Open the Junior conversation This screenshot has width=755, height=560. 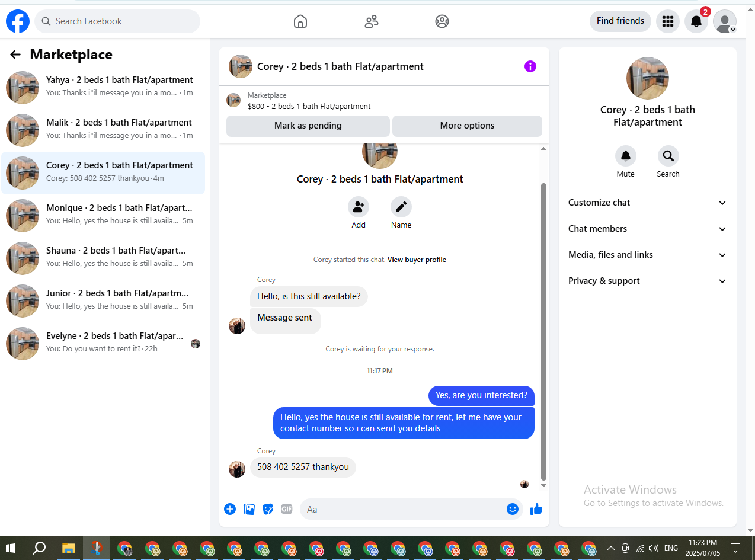pyautogui.click(x=103, y=301)
